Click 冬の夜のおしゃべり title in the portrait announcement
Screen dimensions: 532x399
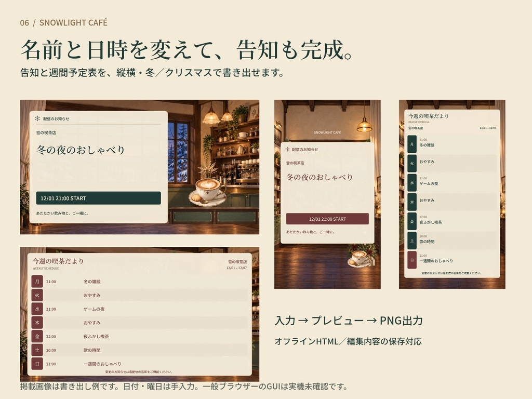tap(320, 177)
